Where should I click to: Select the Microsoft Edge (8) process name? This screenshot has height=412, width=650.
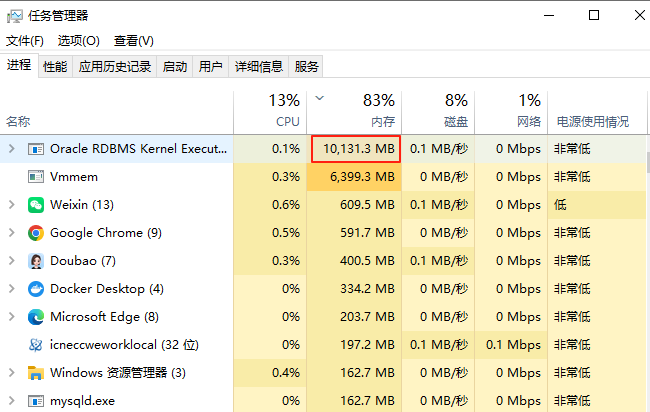click(x=104, y=317)
